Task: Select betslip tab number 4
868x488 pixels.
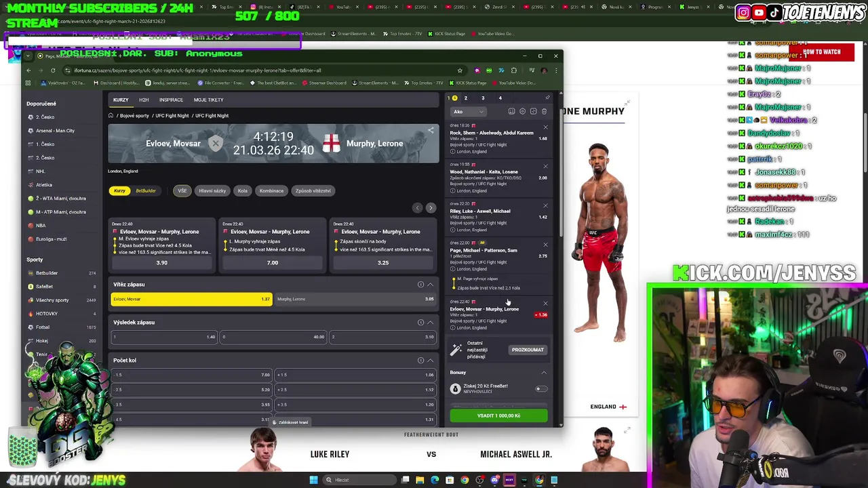Action: click(x=500, y=98)
